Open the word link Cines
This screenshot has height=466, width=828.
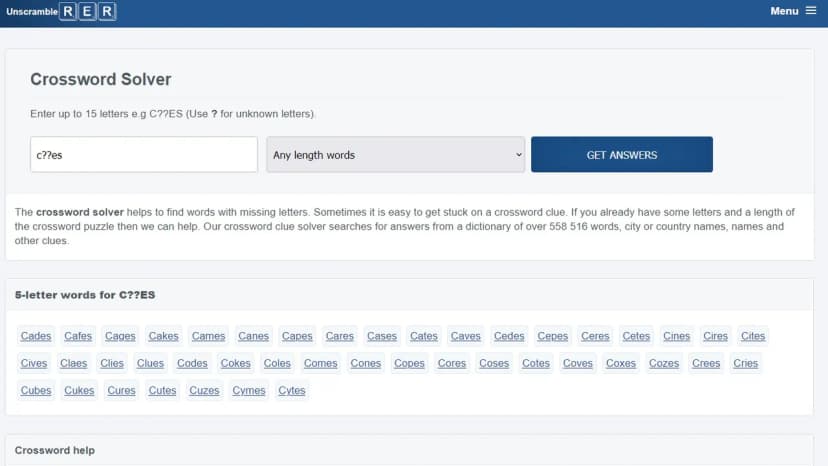[x=676, y=336]
